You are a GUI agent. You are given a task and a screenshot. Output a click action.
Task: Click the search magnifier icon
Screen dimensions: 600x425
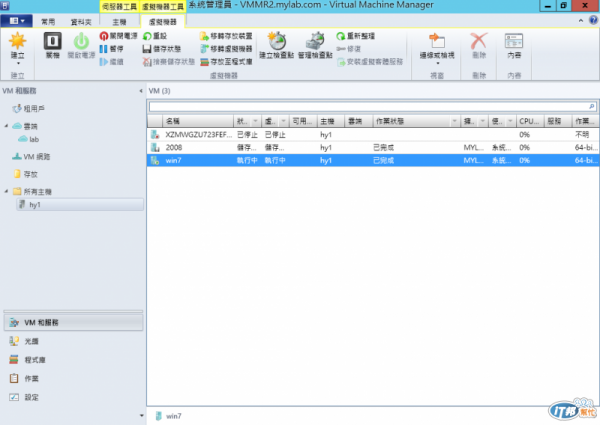point(592,106)
